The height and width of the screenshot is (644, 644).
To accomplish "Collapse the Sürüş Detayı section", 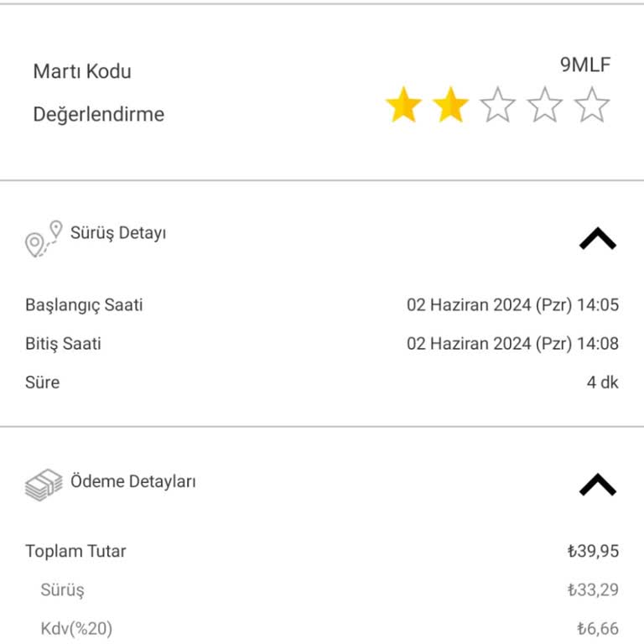I will [x=597, y=241].
